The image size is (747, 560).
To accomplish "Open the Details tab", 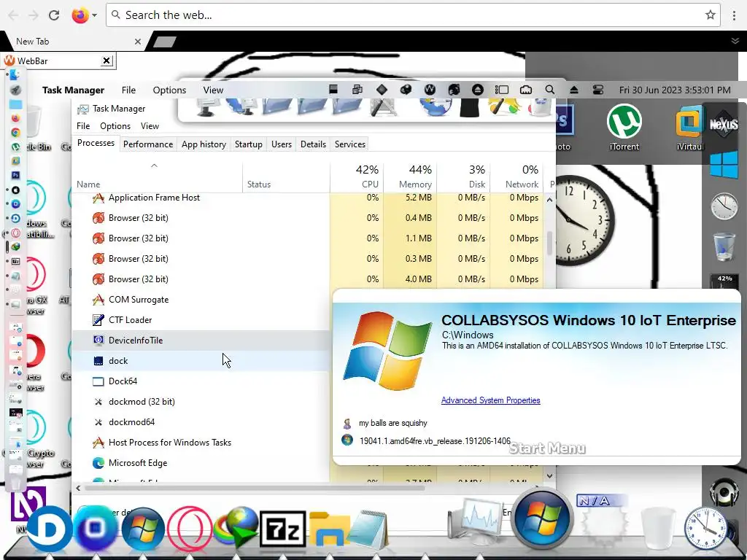I will (313, 144).
